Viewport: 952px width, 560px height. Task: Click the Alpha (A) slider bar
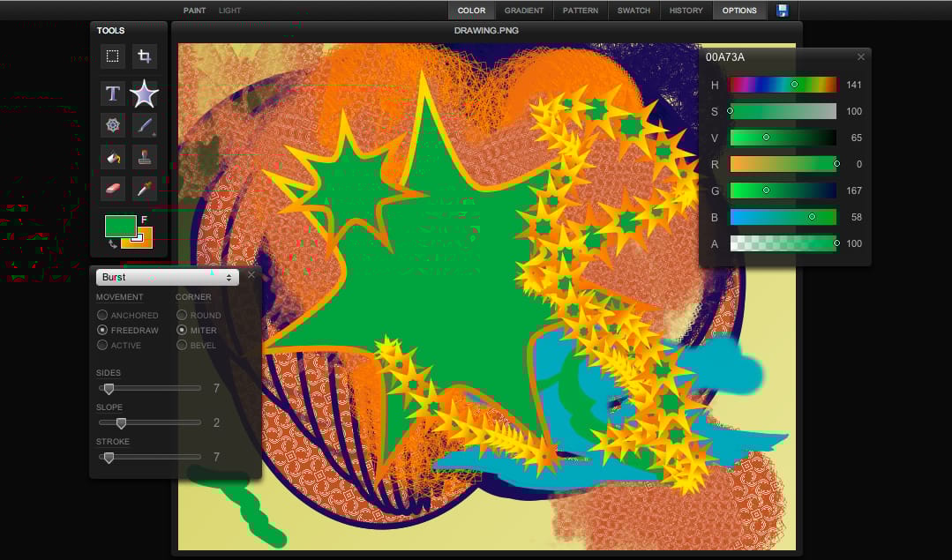[783, 243]
